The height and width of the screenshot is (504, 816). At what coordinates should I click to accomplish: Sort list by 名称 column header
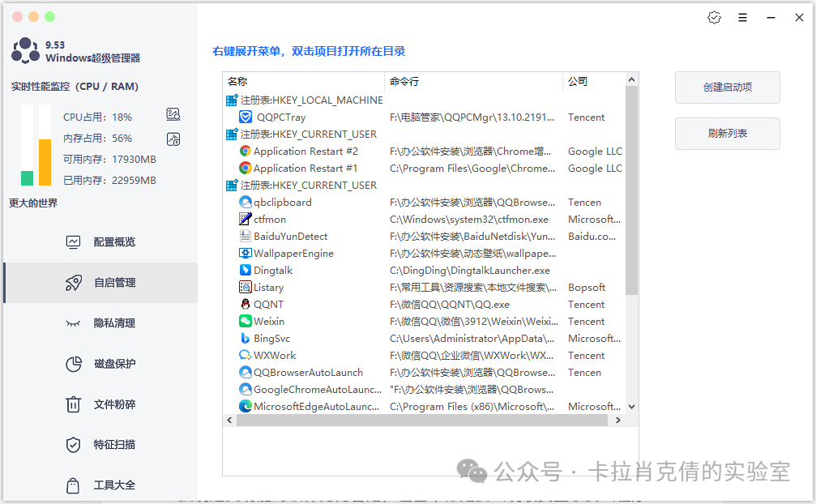pyautogui.click(x=304, y=82)
